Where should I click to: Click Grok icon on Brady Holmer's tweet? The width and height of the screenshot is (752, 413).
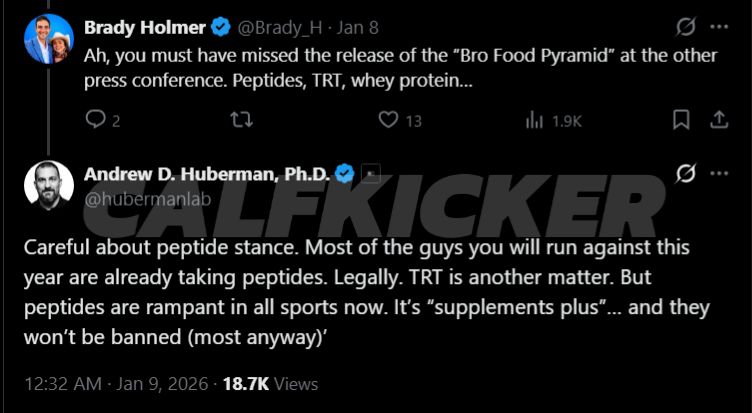pyautogui.click(x=686, y=27)
